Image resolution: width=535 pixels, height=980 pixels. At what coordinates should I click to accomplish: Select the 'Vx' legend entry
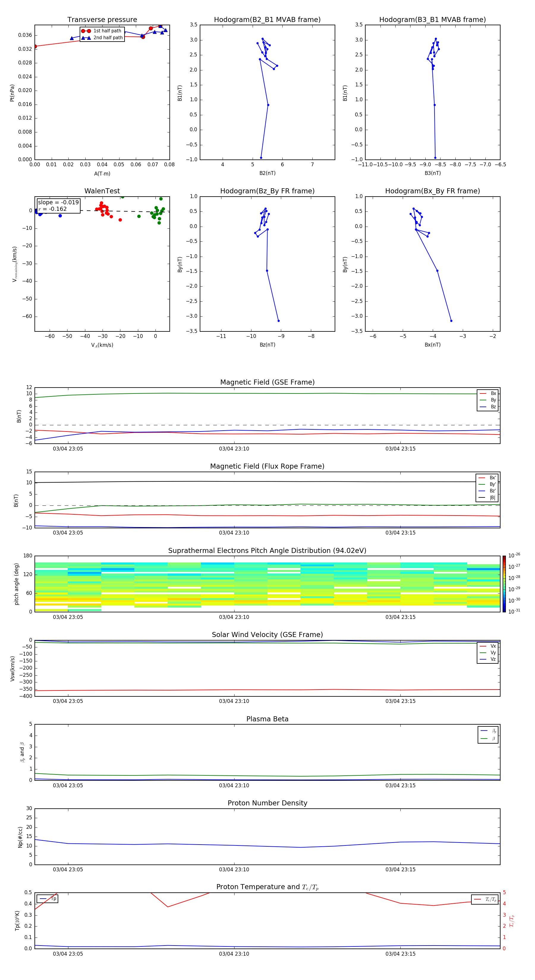tap(488, 646)
